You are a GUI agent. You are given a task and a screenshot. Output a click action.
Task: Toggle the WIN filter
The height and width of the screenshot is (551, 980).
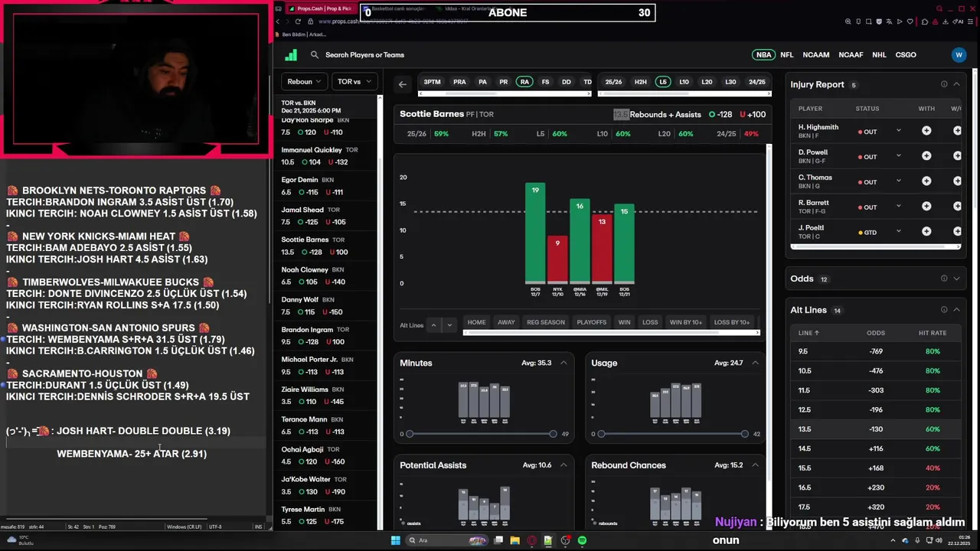[x=625, y=322]
